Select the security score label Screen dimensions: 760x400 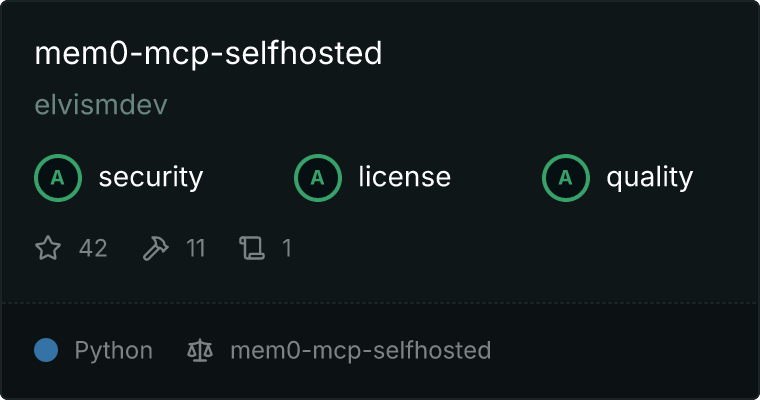pyautogui.click(x=151, y=177)
